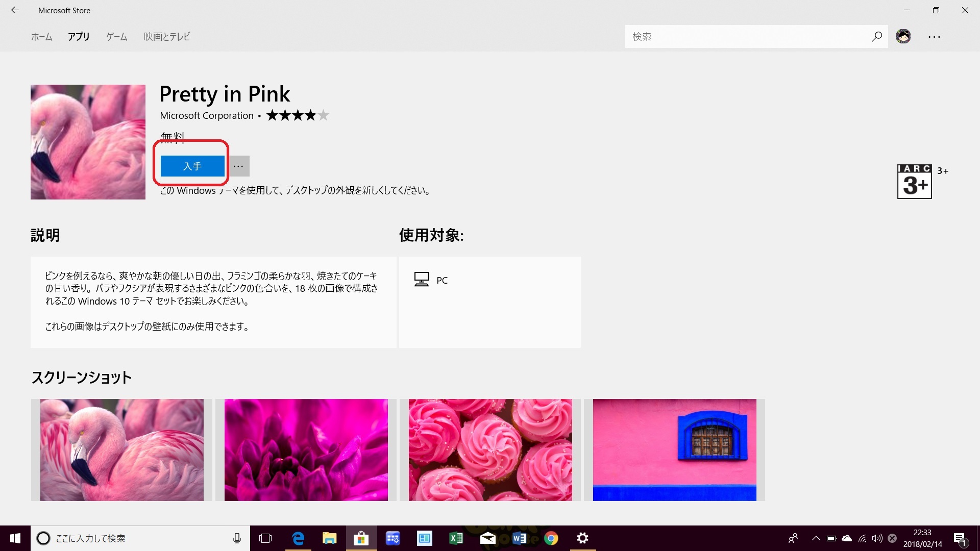Open File Explorer from the taskbar

(330, 538)
